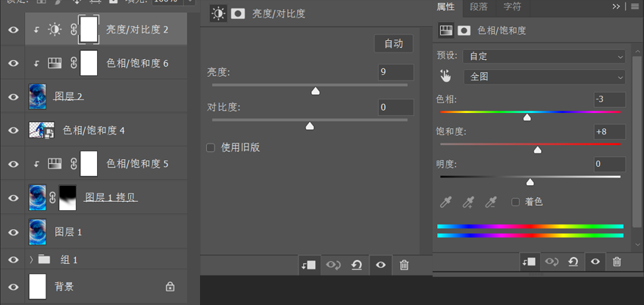Click the mask link icon on 图层 1 拷贝
644x305 pixels.
(x=52, y=198)
